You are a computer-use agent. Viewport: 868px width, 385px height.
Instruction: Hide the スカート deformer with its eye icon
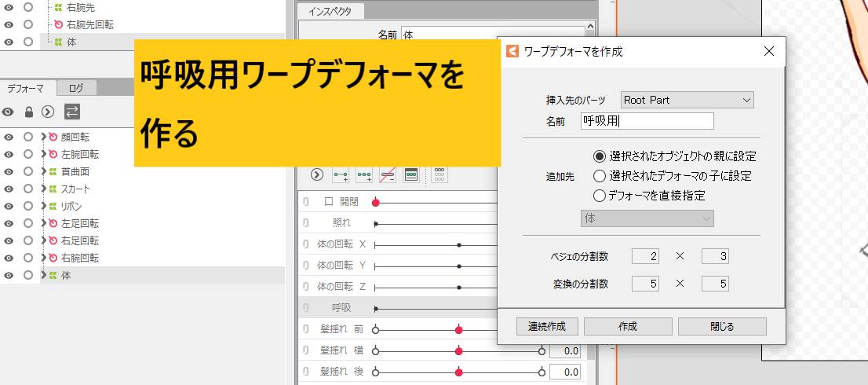click(x=9, y=189)
